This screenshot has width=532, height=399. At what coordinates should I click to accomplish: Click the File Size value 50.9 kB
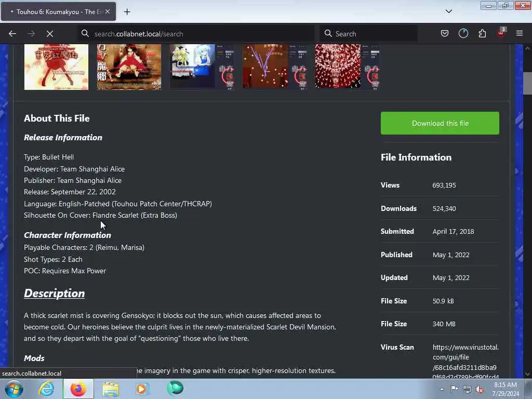pos(443,301)
